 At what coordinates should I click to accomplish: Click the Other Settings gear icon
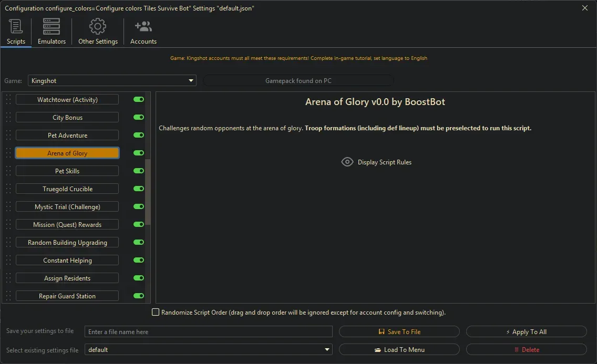coord(97,25)
